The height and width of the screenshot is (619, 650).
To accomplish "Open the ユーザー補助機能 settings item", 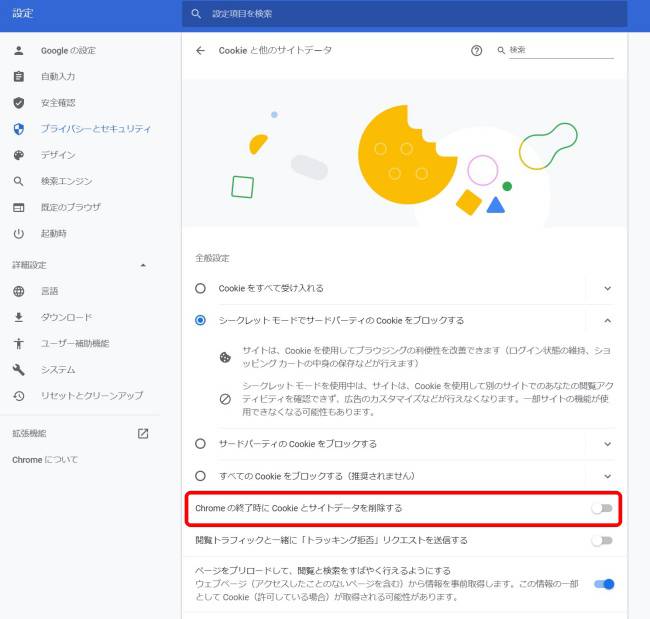I will [75, 343].
